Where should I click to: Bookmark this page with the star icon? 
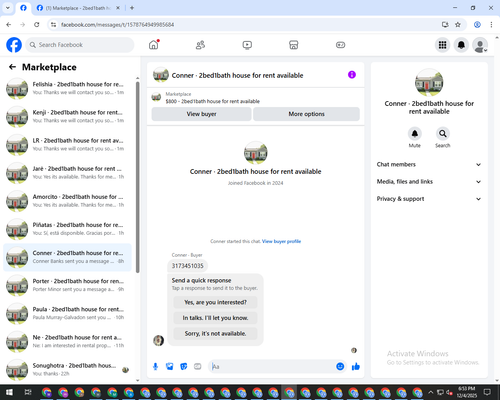tap(458, 24)
